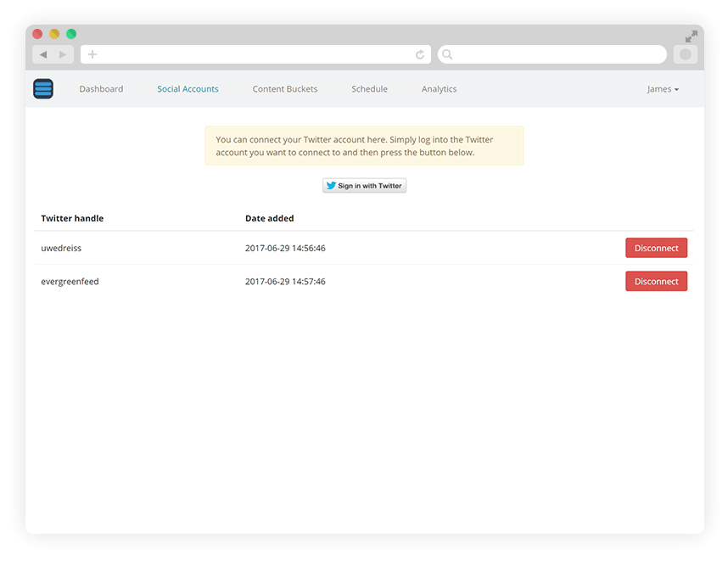Click the yellow Twitter connection info notice
Image resolution: width=728 pixels, height=561 pixels.
click(x=365, y=146)
